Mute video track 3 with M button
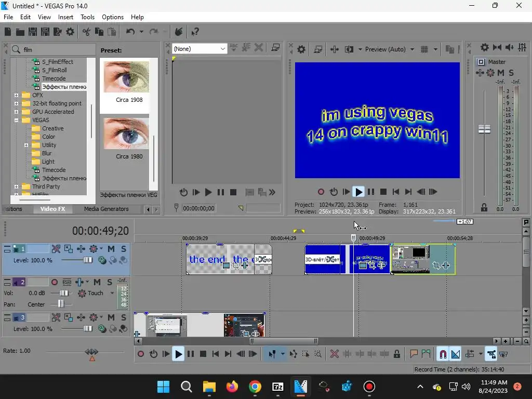Image resolution: width=532 pixels, height=399 pixels. click(111, 317)
